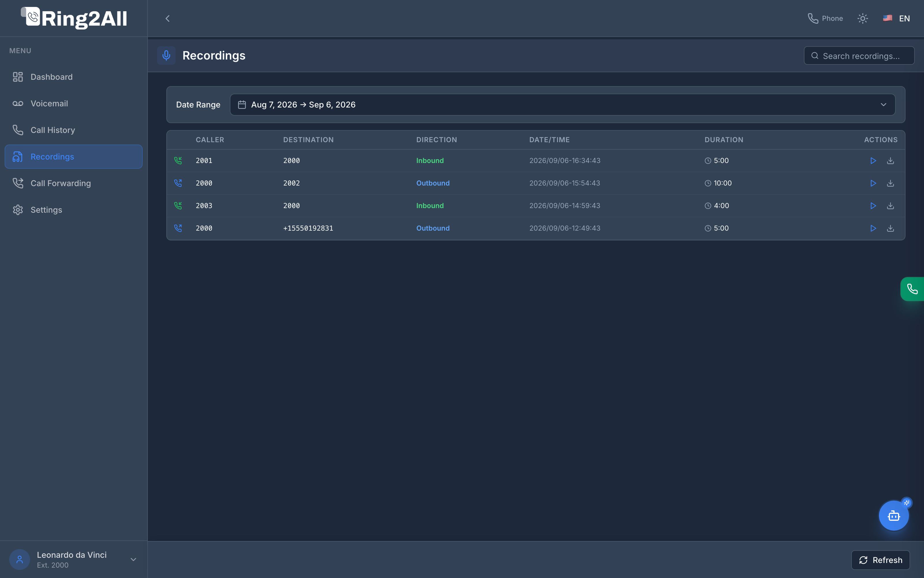Select Recordings in the sidebar

[x=73, y=157]
